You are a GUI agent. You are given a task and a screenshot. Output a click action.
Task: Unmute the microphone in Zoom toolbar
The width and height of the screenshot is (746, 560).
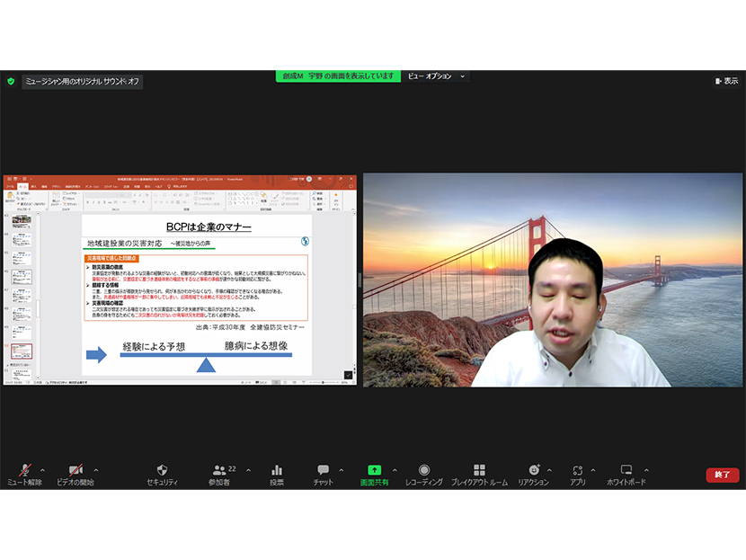(24, 471)
